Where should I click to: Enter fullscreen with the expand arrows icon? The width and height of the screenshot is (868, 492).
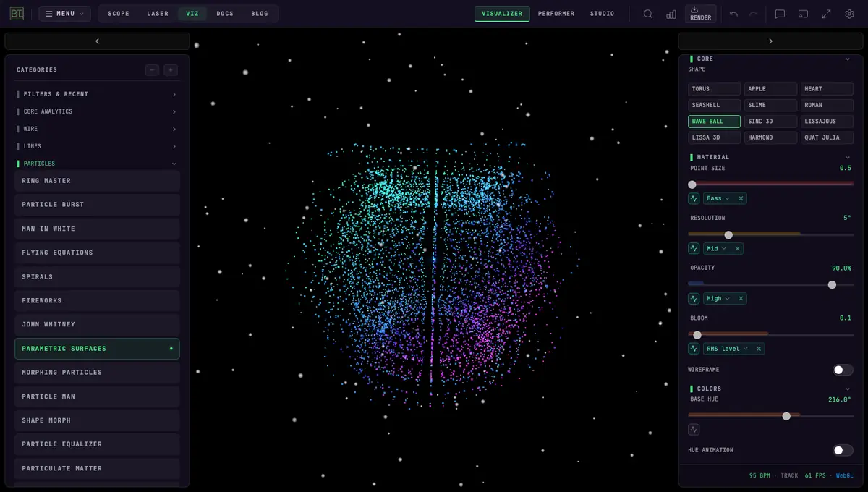click(827, 14)
